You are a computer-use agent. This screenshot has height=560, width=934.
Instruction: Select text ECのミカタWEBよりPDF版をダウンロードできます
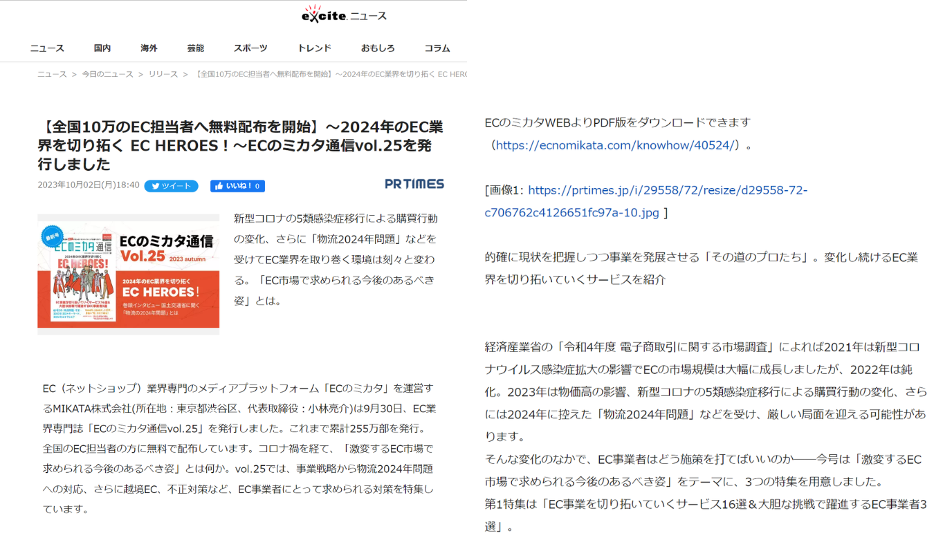pos(618,122)
